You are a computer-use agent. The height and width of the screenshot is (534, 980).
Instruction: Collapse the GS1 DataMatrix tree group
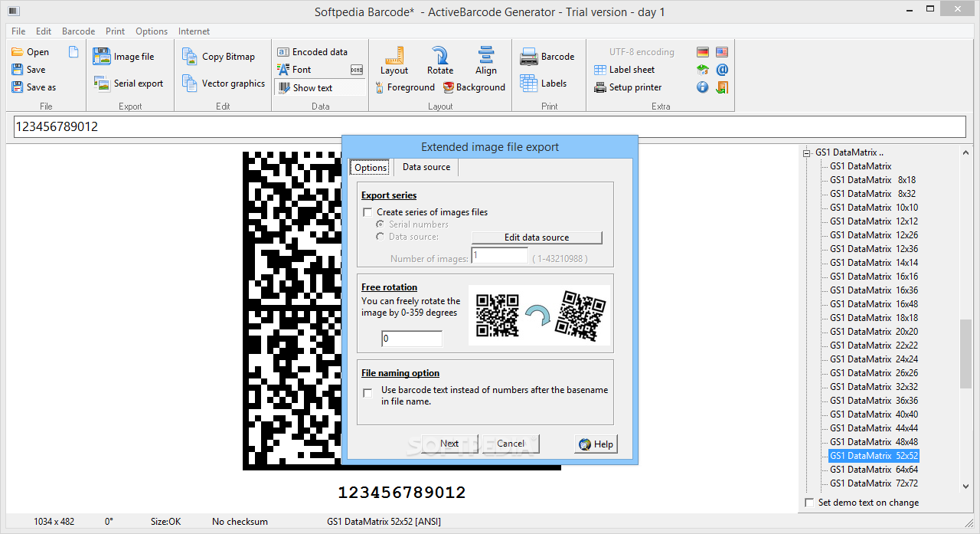tap(806, 152)
